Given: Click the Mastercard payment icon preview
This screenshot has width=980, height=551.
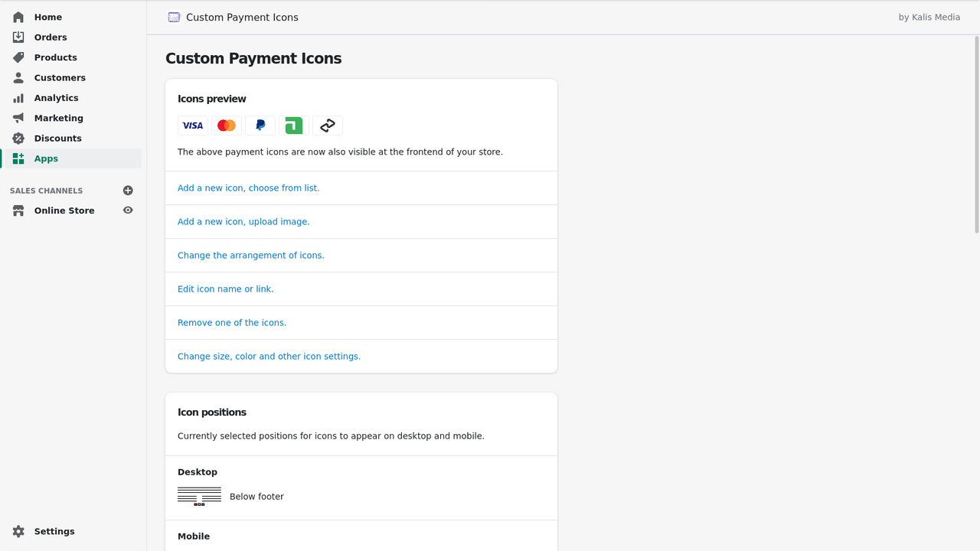Looking at the screenshot, I should click(x=227, y=126).
